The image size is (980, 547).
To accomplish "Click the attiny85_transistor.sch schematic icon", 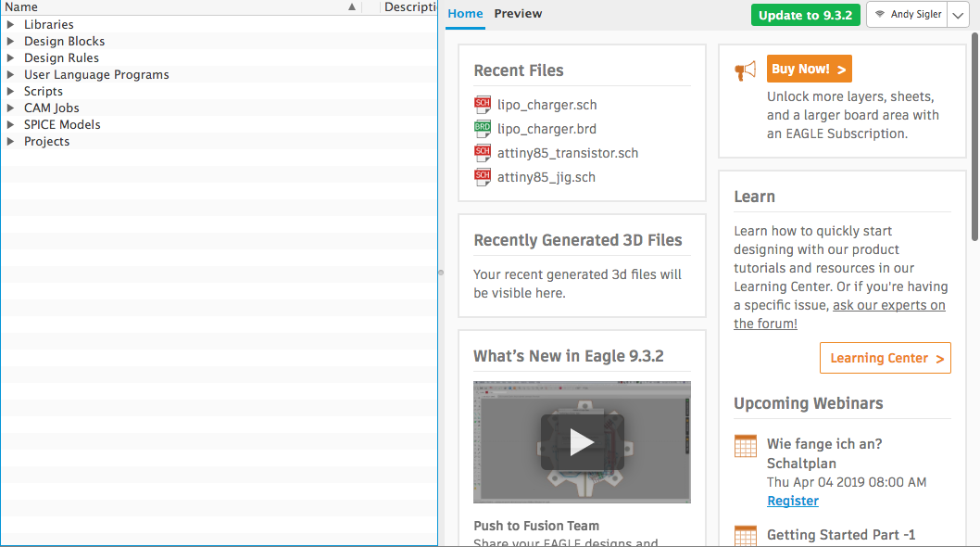I will [x=483, y=153].
